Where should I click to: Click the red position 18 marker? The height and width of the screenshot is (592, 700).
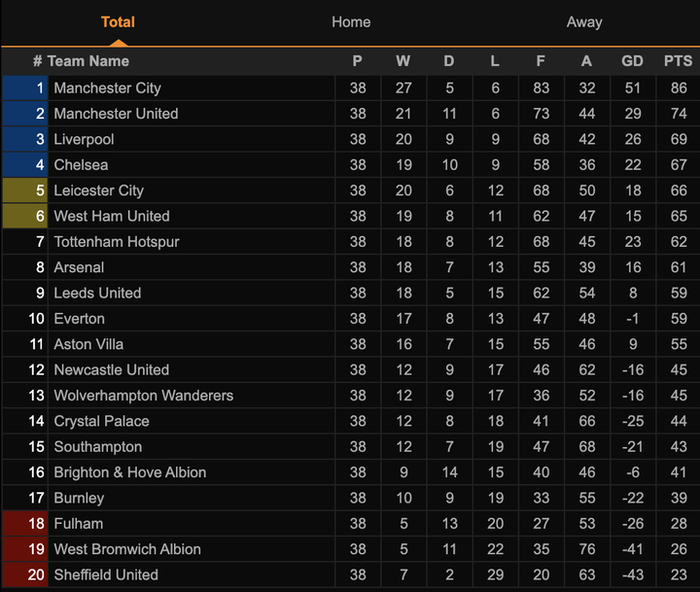click(x=24, y=523)
